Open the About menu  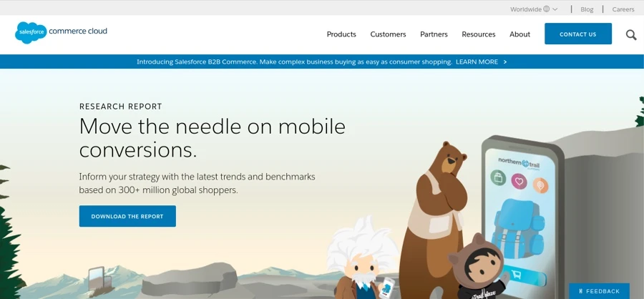[520, 34]
